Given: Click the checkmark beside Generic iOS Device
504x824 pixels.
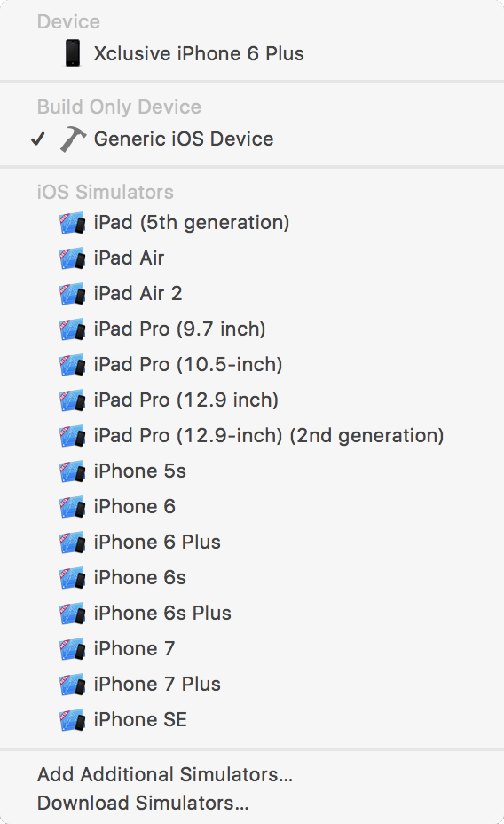Looking at the screenshot, I should click(x=38, y=139).
